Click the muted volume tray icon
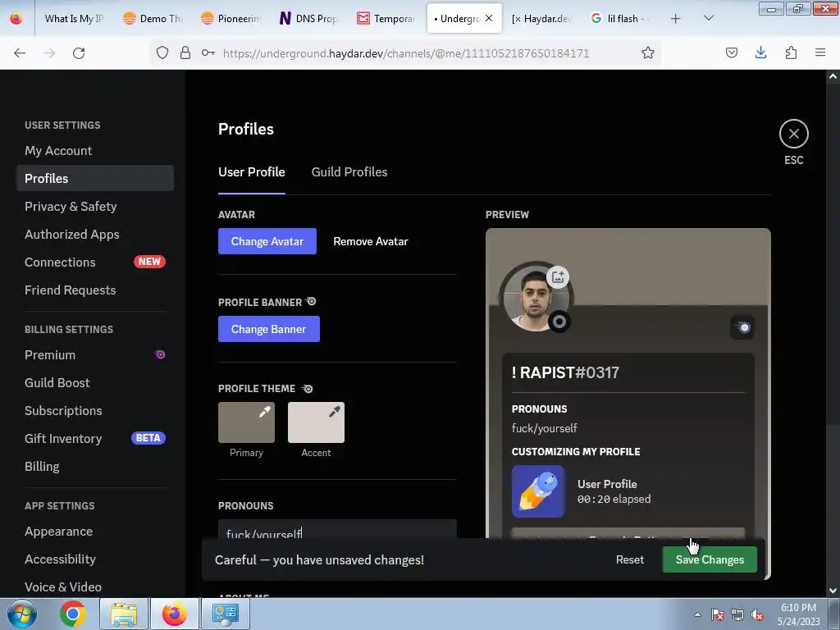Viewport: 840px width, 630px height. point(757,614)
